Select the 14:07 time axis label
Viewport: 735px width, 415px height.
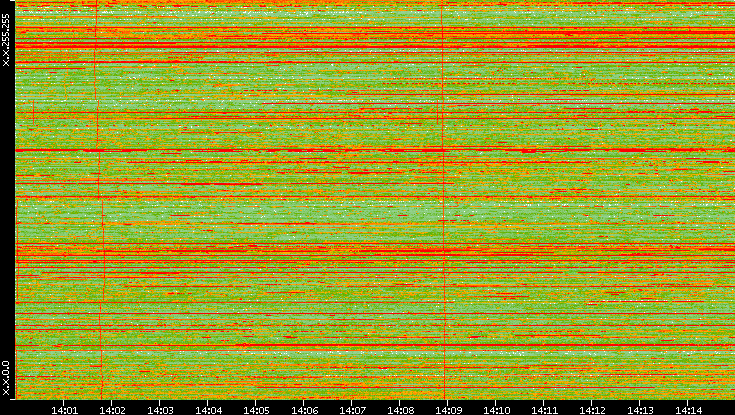352,410
